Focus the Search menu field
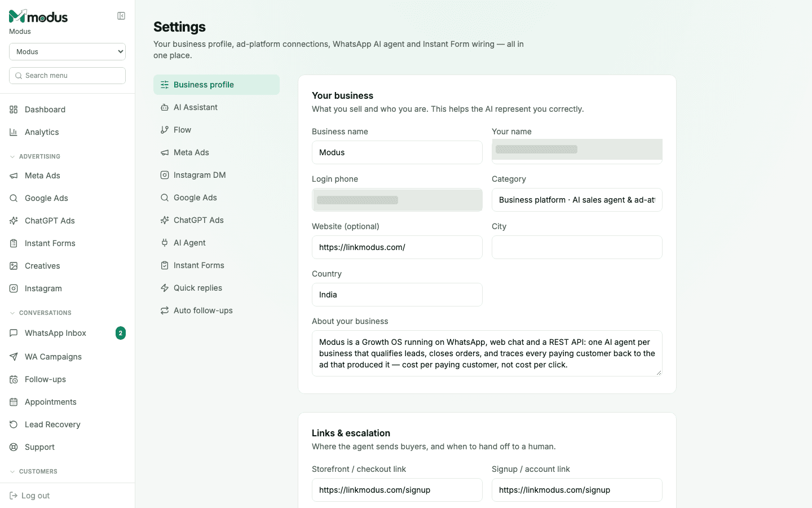This screenshot has height=508, width=812. [67, 76]
